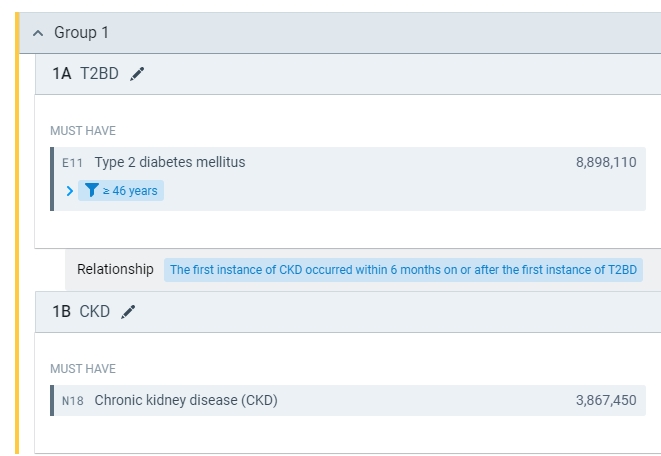Image resolution: width=661 pixels, height=456 pixels.
Task: Select the 1B CKD section header
Action: click(80, 312)
